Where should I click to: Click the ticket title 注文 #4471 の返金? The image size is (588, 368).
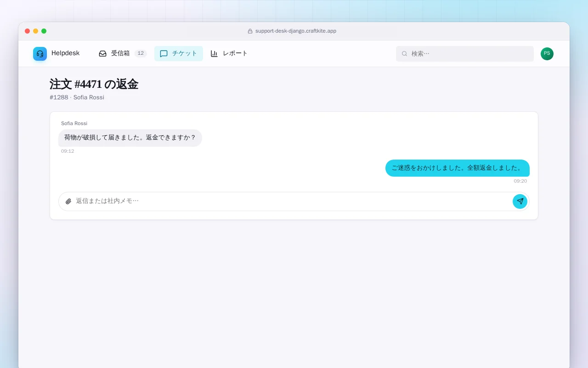[94, 84]
